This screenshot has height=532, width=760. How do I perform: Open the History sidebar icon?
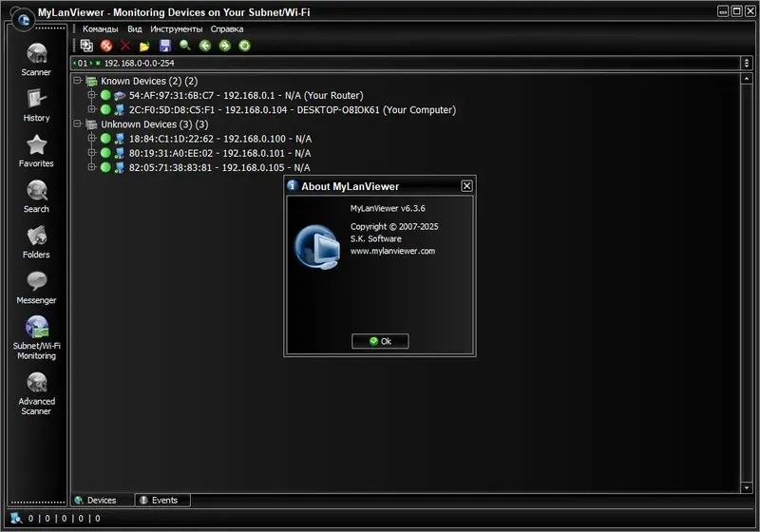pyautogui.click(x=36, y=105)
